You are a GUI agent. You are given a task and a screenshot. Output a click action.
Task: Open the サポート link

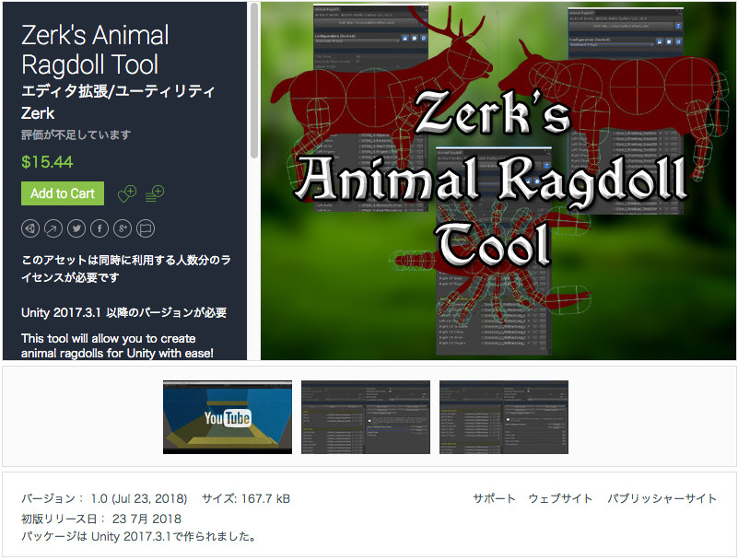[x=494, y=498]
